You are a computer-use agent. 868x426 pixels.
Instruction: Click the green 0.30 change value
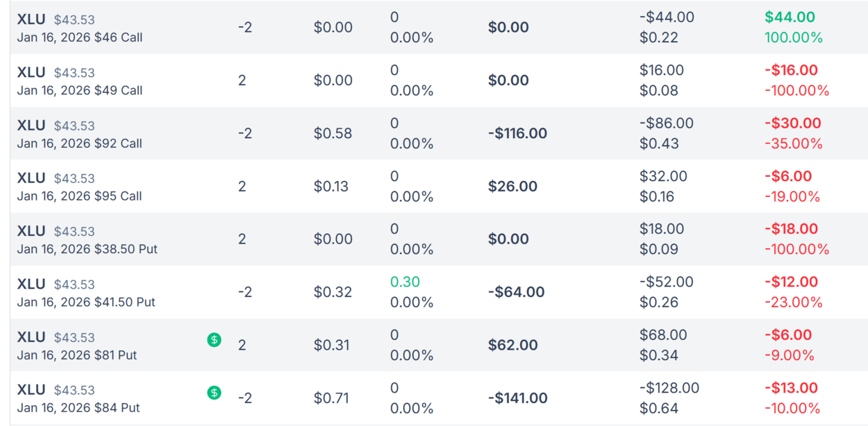point(405,282)
